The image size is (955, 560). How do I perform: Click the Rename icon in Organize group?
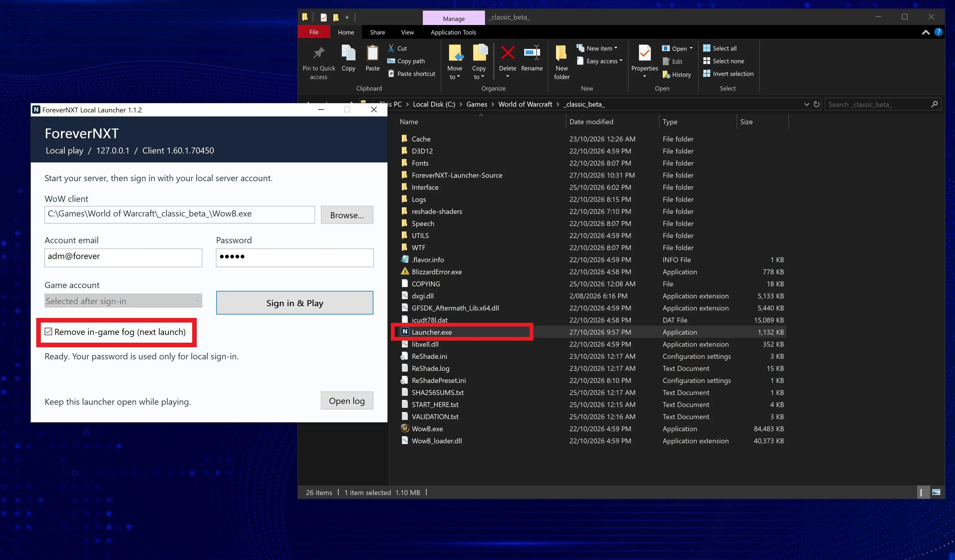click(532, 53)
